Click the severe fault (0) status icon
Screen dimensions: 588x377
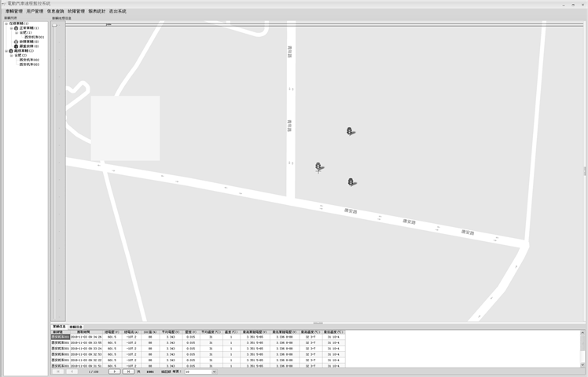tap(17, 46)
